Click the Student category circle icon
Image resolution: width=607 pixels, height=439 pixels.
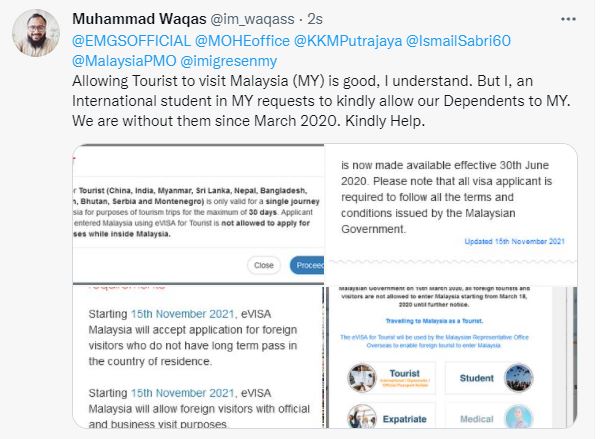click(519, 378)
